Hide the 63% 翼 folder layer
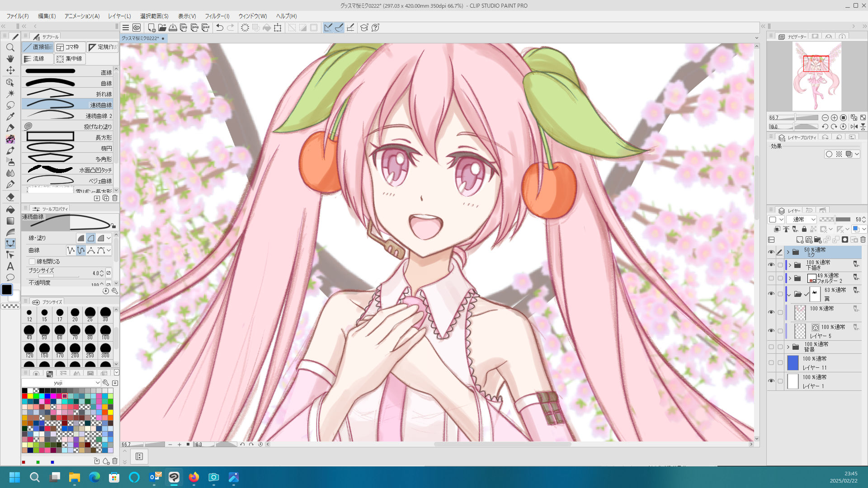The image size is (868, 488). tap(771, 294)
